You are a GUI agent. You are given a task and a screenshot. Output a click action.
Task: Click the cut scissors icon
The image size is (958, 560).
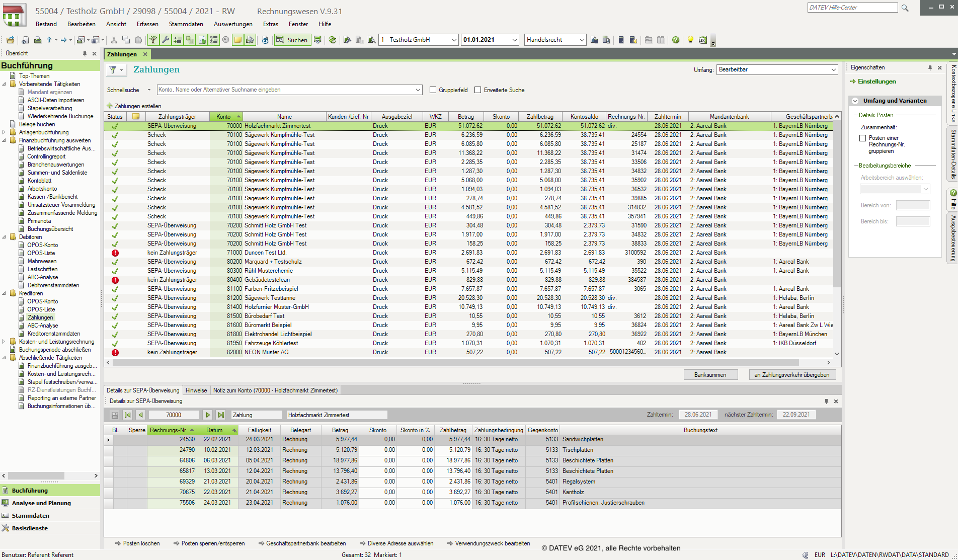(114, 40)
